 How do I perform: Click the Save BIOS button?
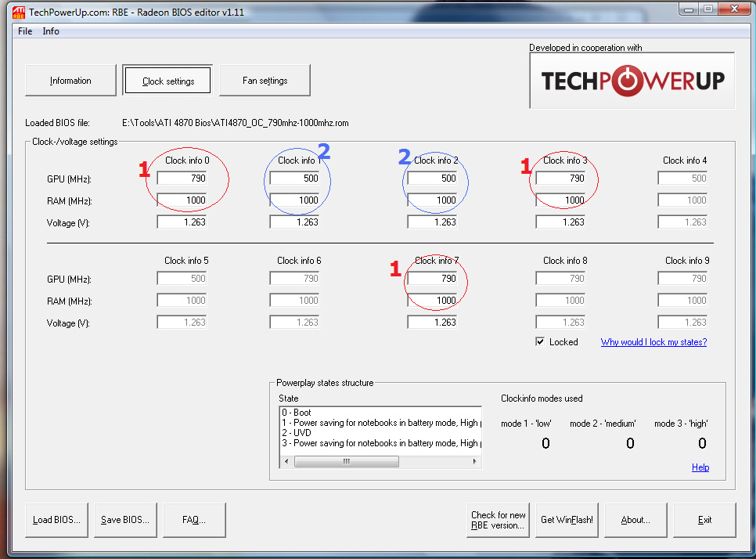point(125,520)
